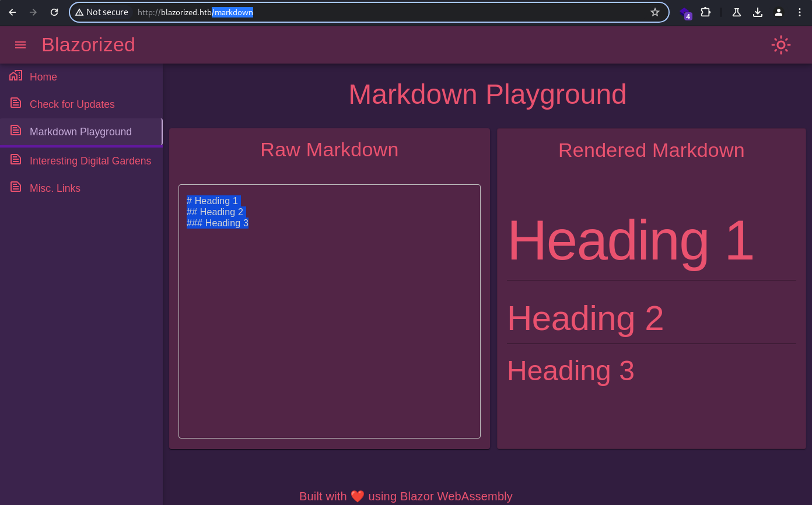Click the Home sidebar icon
The height and width of the screenshot is (505, 812).
tap(16, 76)
